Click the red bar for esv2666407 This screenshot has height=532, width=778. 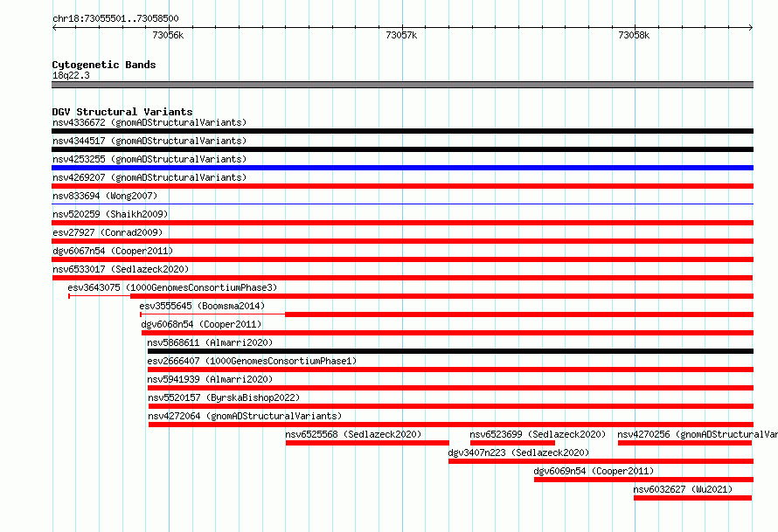pos(450,370)
